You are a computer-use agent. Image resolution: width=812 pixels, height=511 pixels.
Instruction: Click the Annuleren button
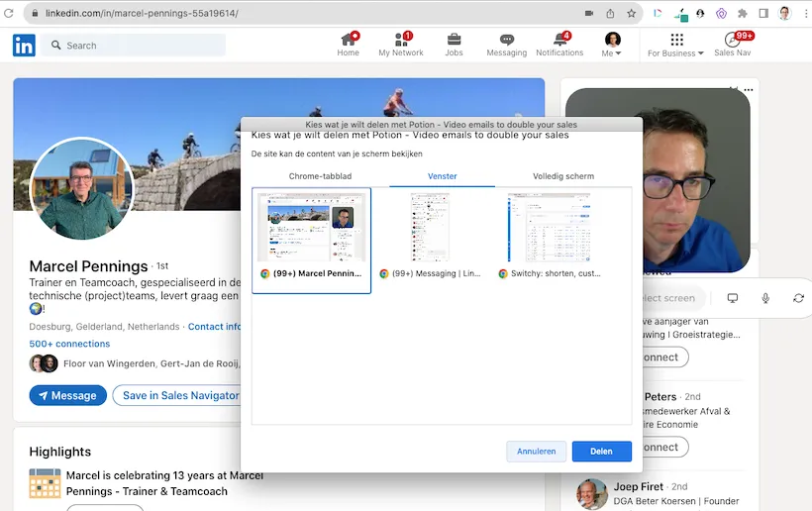point(536,452)
